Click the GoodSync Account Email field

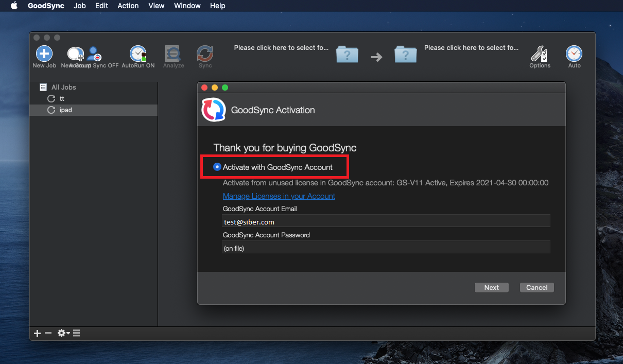click(386, 222)
